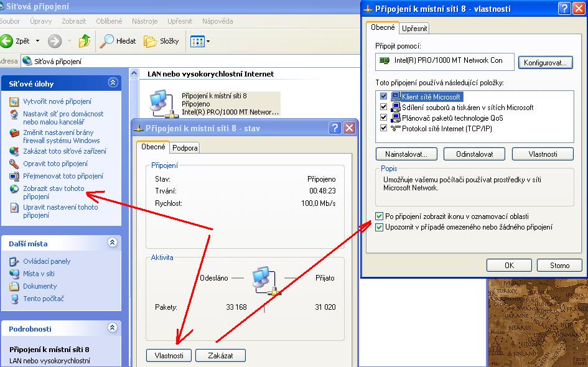
Task: Switch to Podpora tab in stav dialog
Action: pos(185,148)
